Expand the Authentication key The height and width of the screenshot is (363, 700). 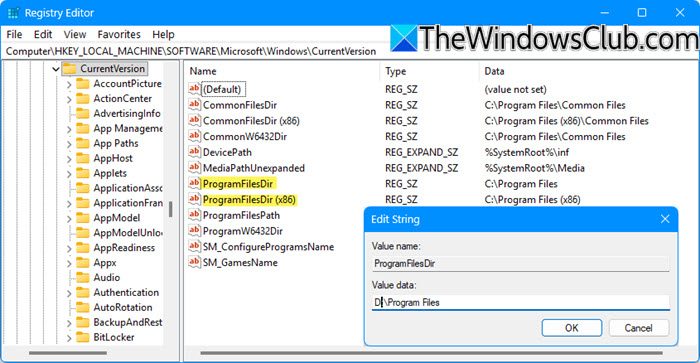point(69,293)
